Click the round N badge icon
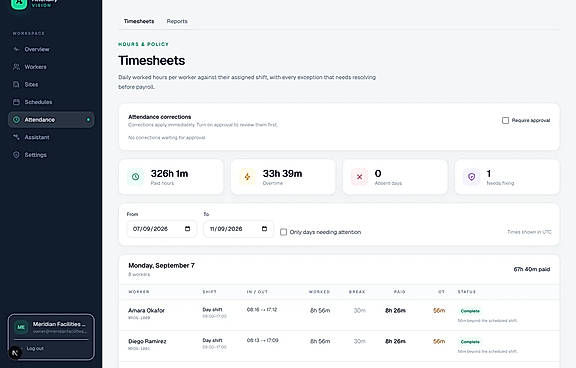 pos(15,353)
